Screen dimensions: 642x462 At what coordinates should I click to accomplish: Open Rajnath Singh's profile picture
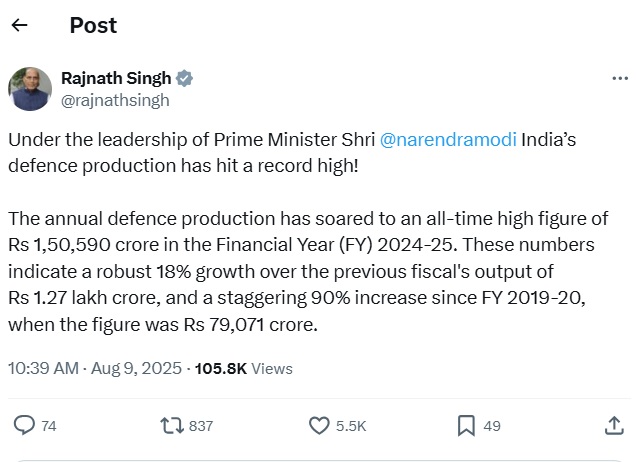pyautogui.click(x=30, y=89)
